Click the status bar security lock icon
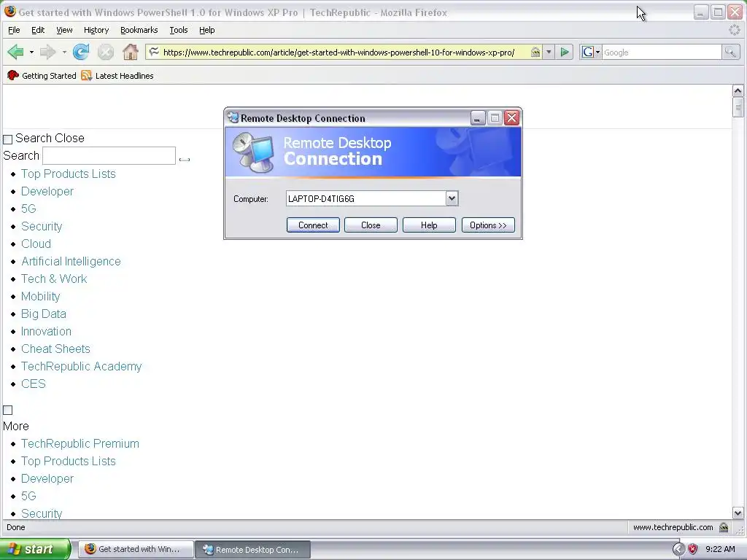The image size is (747, 560). (x=724, y=527)
